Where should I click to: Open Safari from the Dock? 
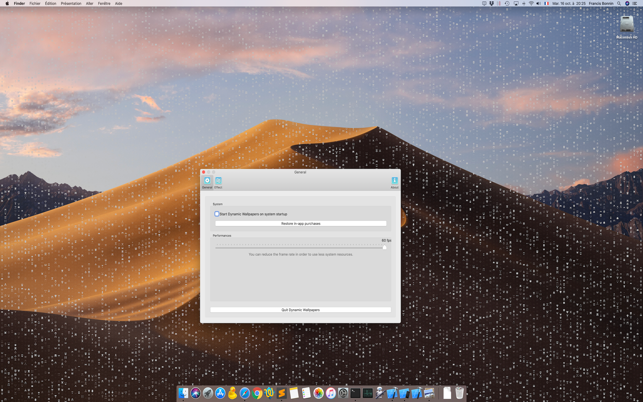click(x=245, y=393)
